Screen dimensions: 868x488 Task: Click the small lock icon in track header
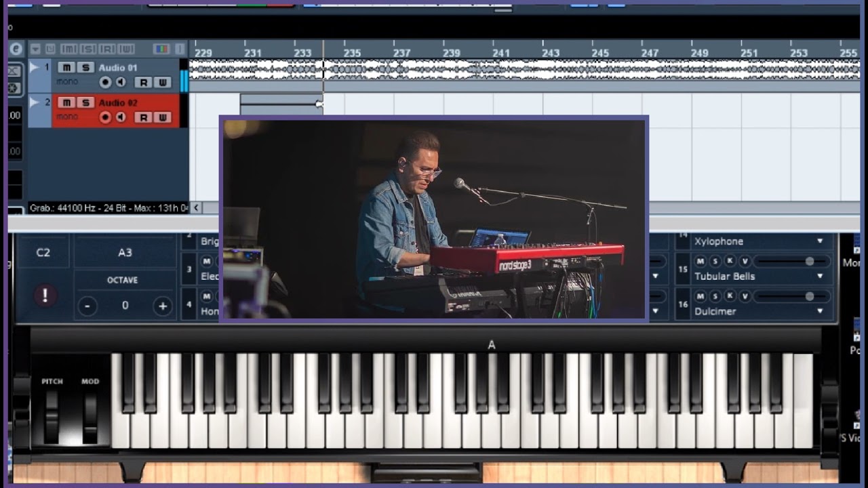coord(50,49)
